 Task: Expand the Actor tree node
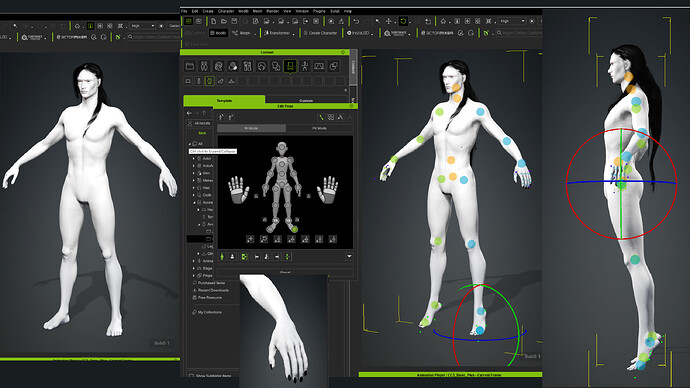(x=194, y=158)
